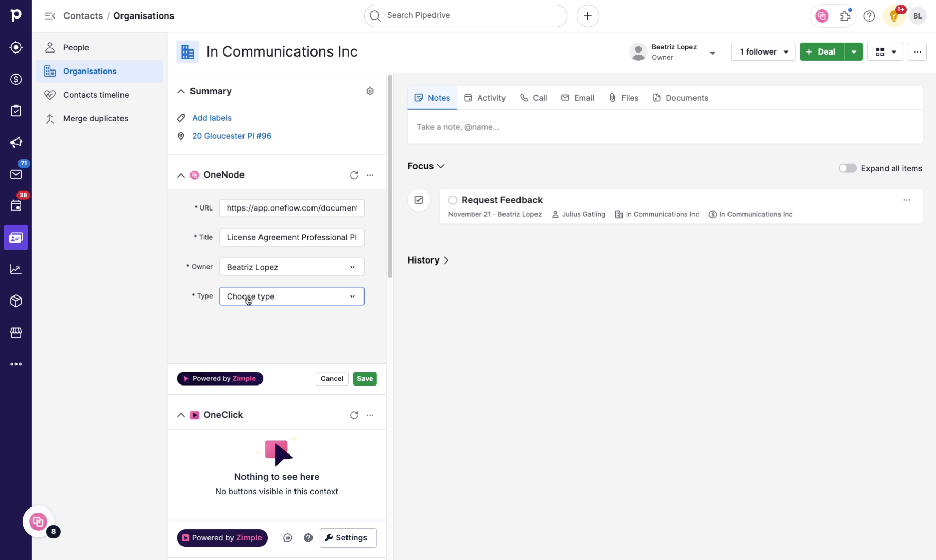Screen dimensions: 936x560
Task: Open the OneNode panel's three-dot options
Action: point(370,175)
